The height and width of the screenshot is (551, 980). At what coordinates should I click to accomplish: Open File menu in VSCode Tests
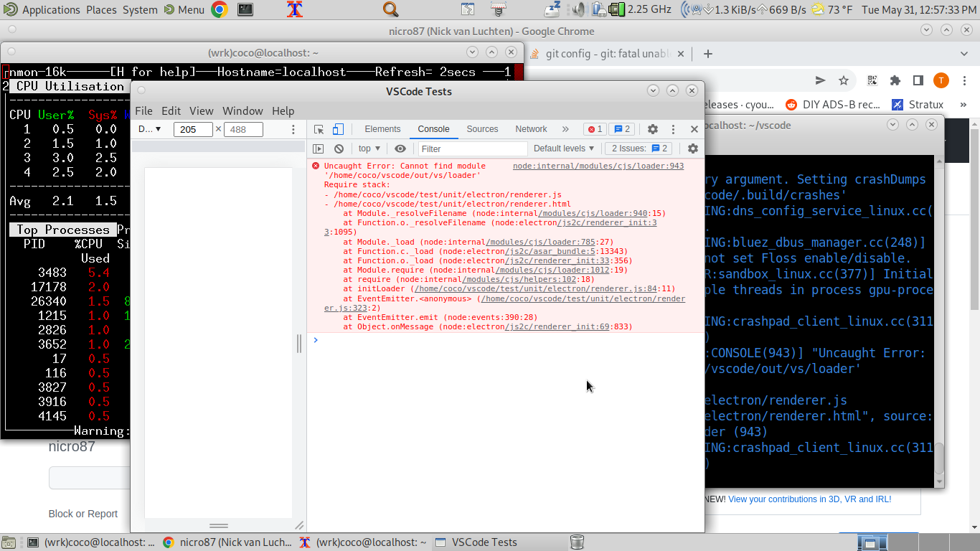pos(143,110)
